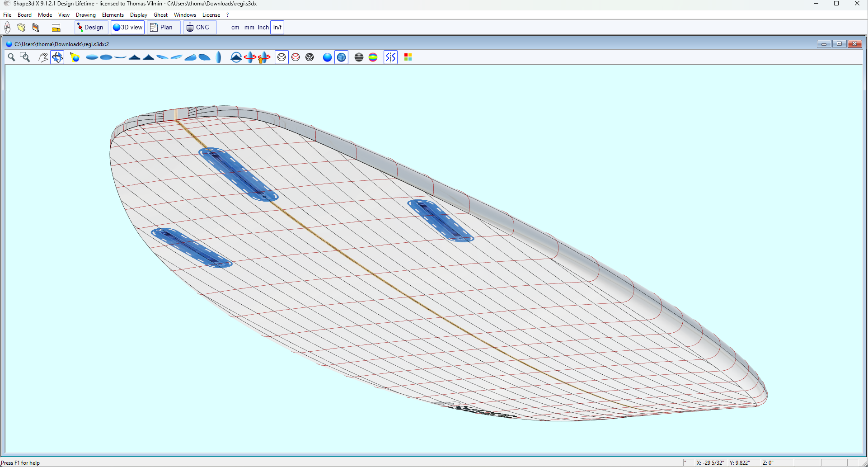Show the vertical nose-on board view
The height and width of the screenshot is (467, 868).
tap(219, 57)
